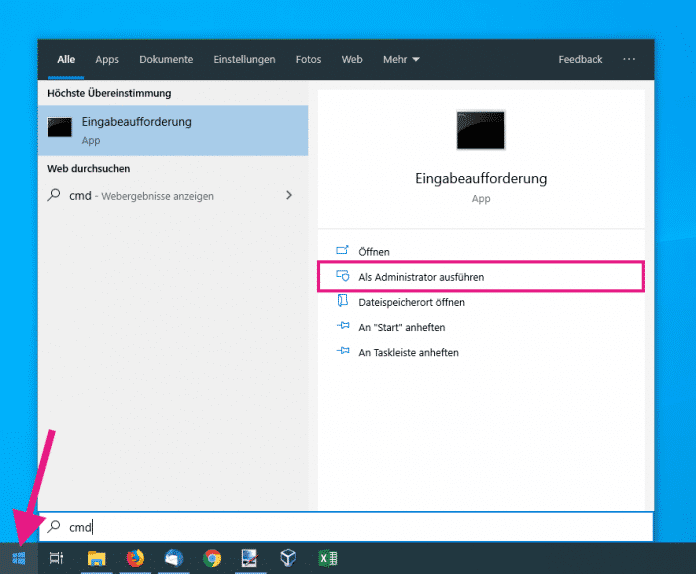The height and width of the screenshot is (574, 696).
Task: Open the Feedback link
Action: point(580,60)
